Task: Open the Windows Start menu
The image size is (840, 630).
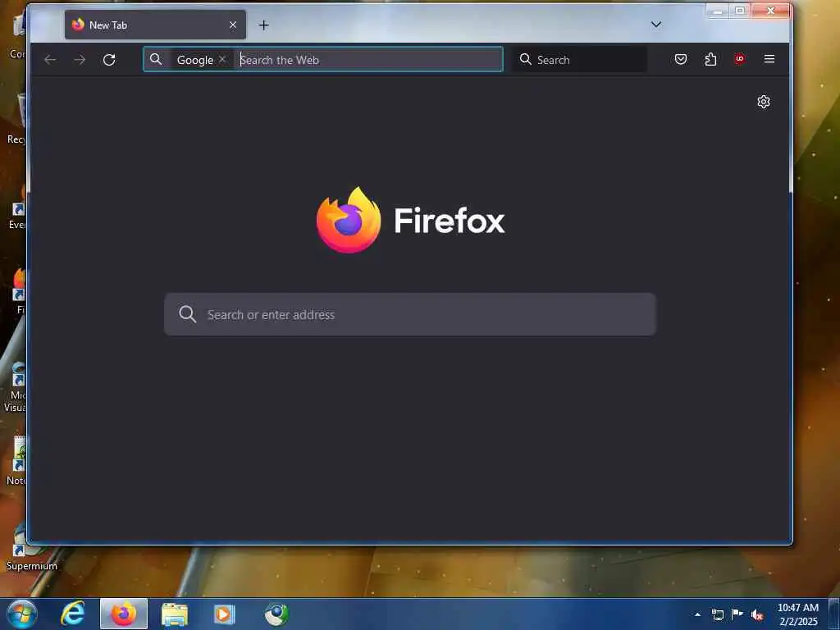Action: [21, 614]
